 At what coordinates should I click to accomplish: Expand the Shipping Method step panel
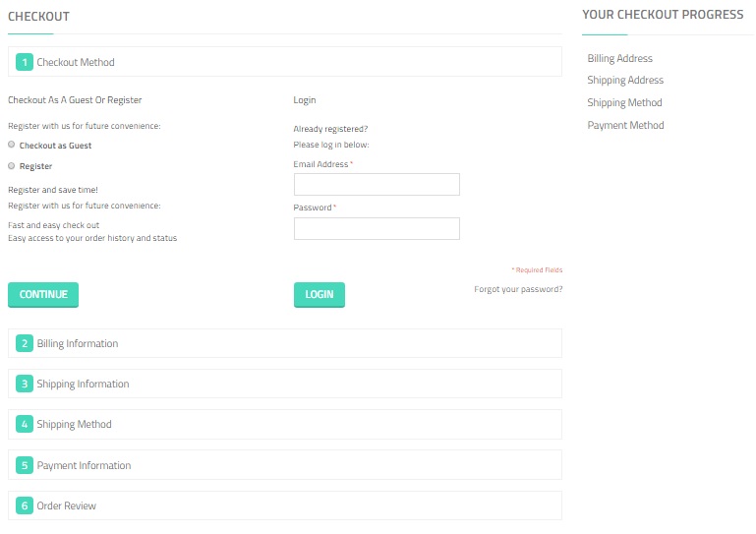[75, 424]
